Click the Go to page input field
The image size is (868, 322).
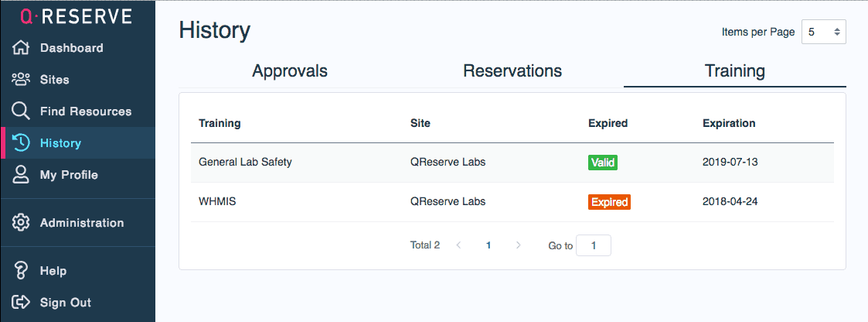594,245
